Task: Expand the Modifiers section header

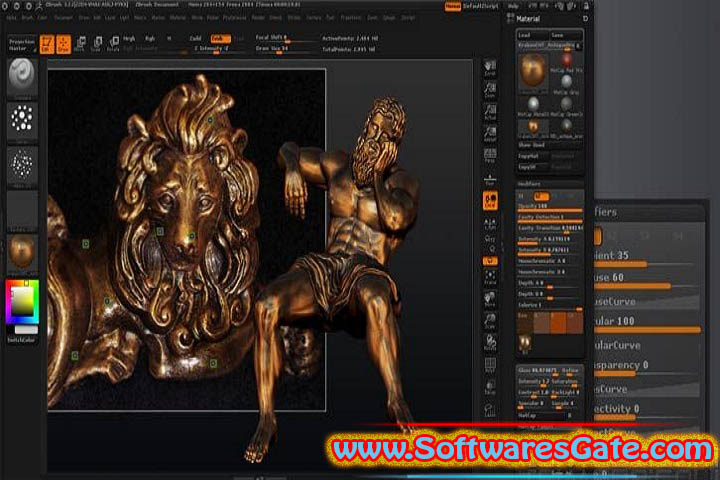Action: pyautogui.click(x=529, y=184)
